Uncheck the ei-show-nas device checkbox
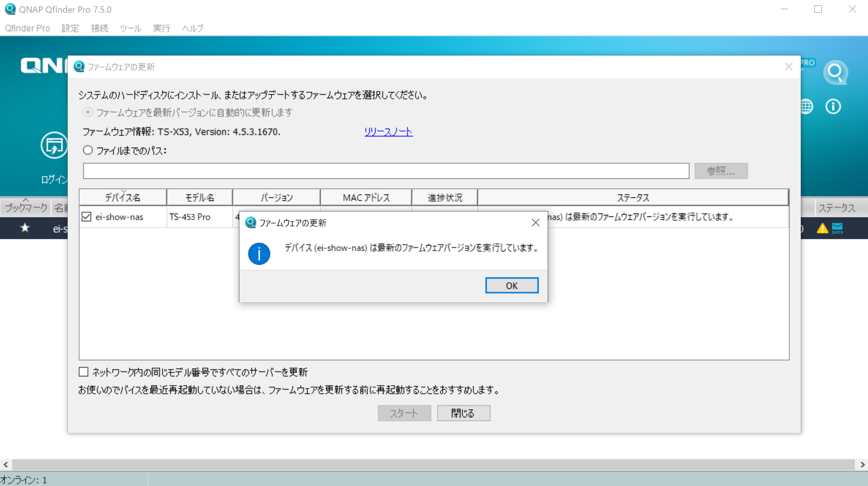This screenshot has height=486, width=868. [87, 217]
